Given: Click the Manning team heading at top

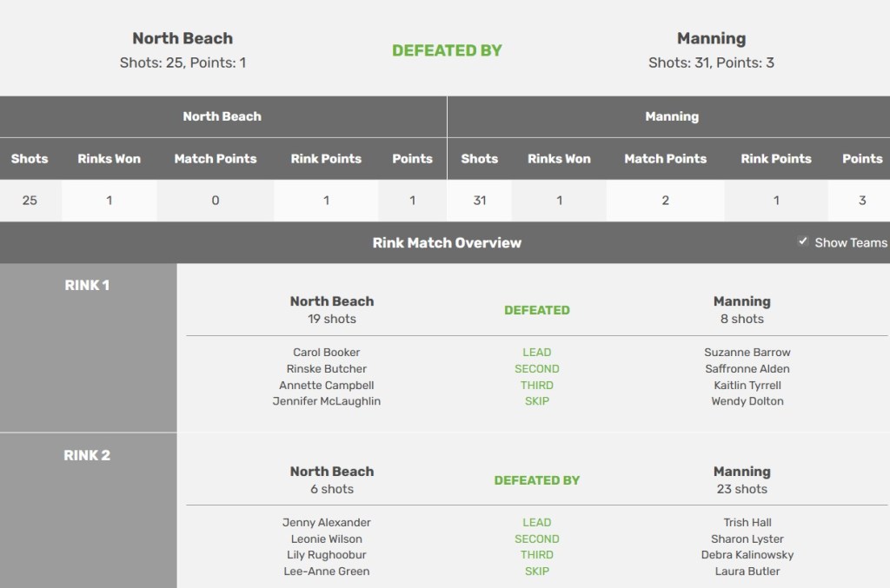Looking at the screenshot, I should (x=711, y=38).
